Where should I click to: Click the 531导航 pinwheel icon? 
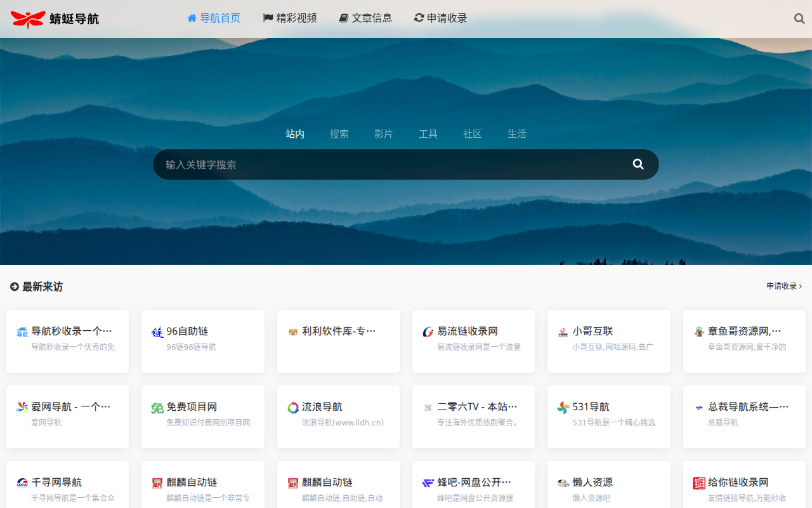(563, 408)
